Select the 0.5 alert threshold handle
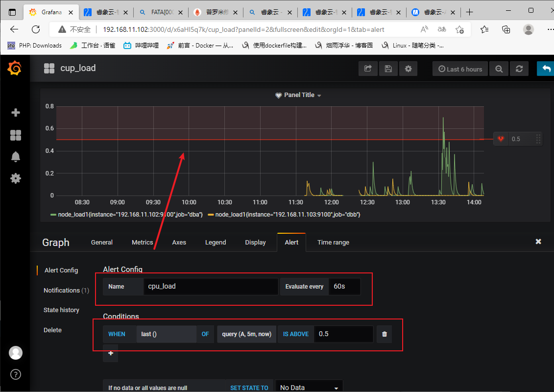Viewport: 554px width, 392px height. click(518, 139)
